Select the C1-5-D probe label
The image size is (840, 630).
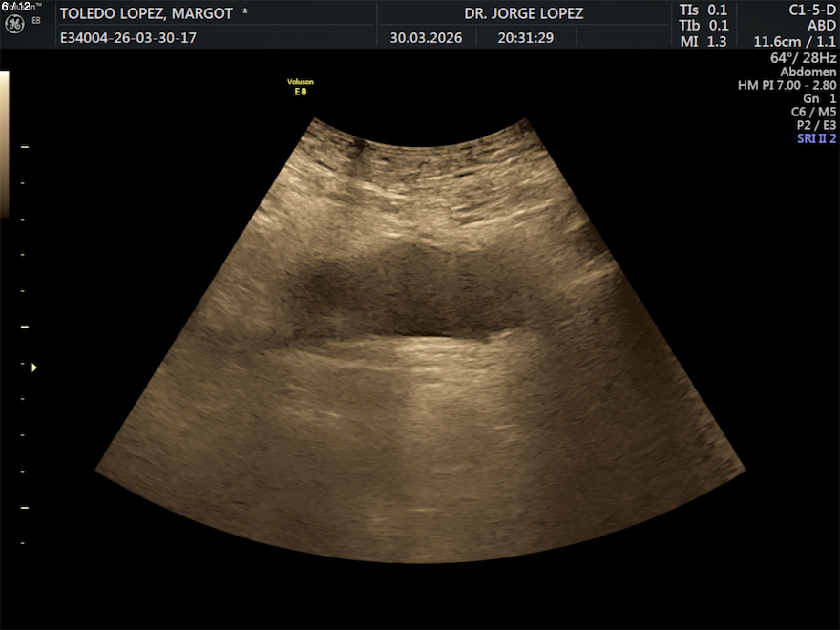click(x=812, y=10)
